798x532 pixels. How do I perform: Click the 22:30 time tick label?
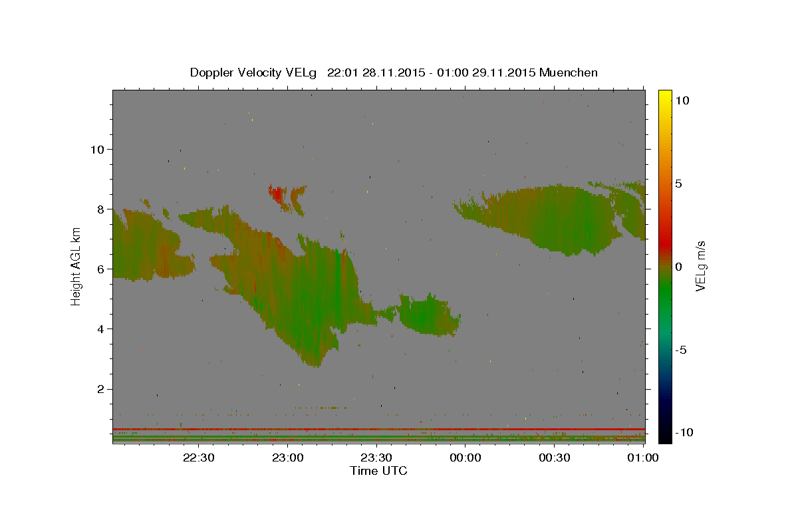(x=198, y=458)
